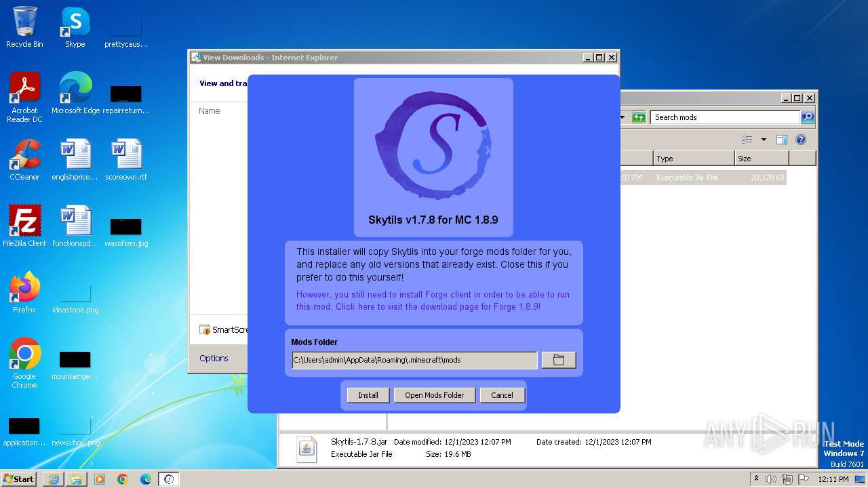Click SmartScreen shield icon in View Downloads

[205, 329]
